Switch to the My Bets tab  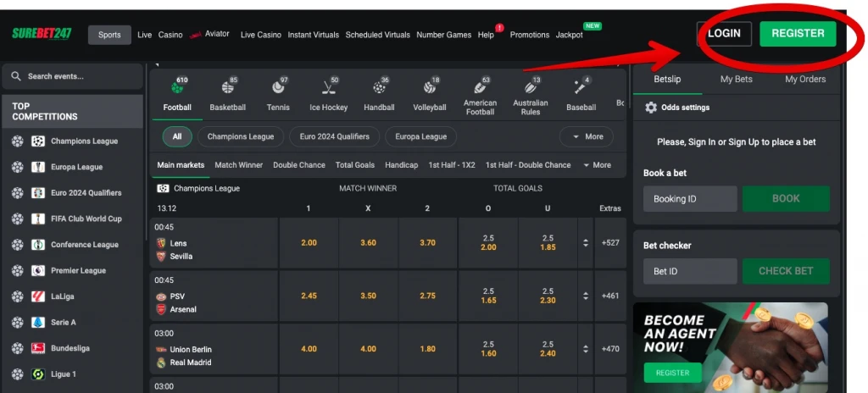click(x=737, y=80)
